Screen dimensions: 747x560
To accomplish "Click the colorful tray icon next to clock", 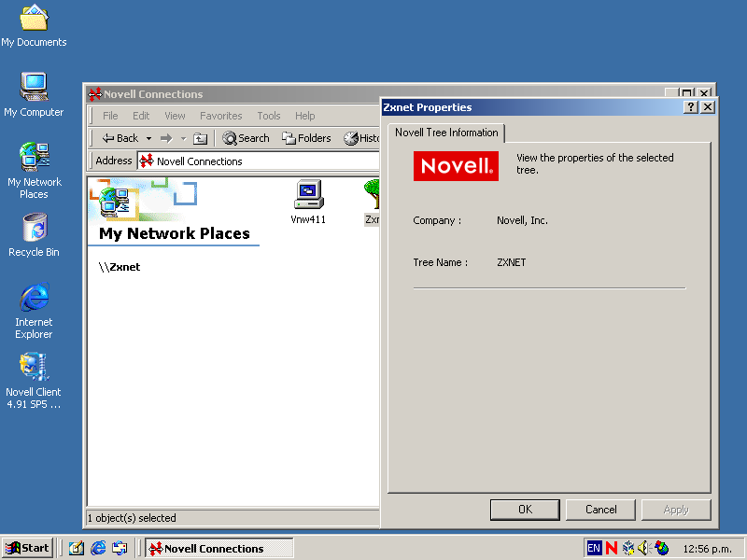I will tap(662, 548).
